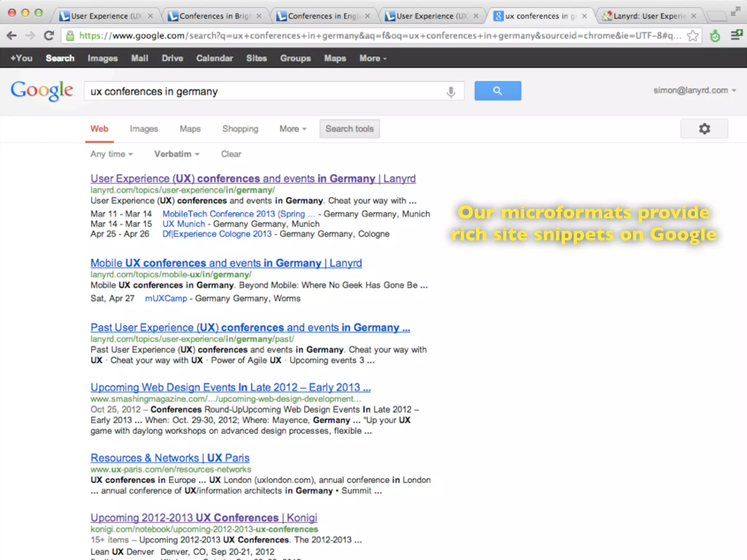This screenshot has height=560, width=747.
Task: Open Calendar in the Google bar
Action: (x=214, y=58)
